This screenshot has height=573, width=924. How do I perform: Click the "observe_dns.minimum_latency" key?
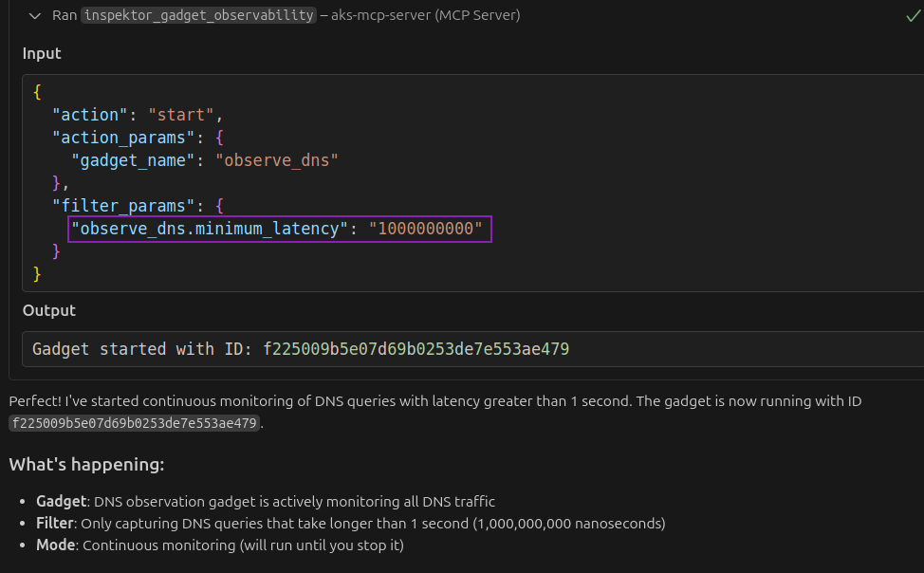pyautogui.click(x=210, y=229)
